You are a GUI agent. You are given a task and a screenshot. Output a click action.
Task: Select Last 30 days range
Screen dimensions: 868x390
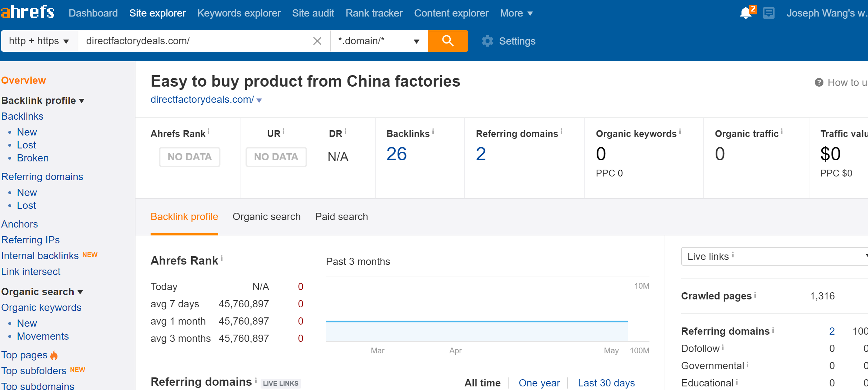[606, 383]
